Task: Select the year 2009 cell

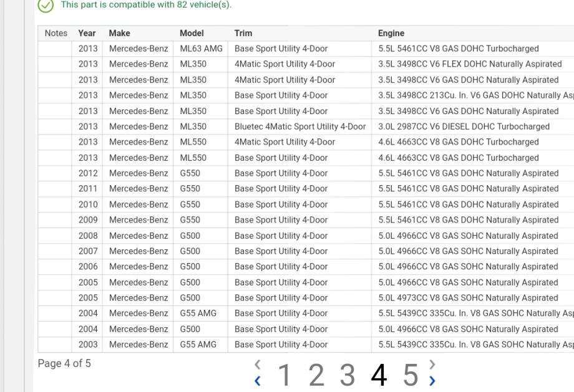Action: pyautogui.click(x=88, y=220)
